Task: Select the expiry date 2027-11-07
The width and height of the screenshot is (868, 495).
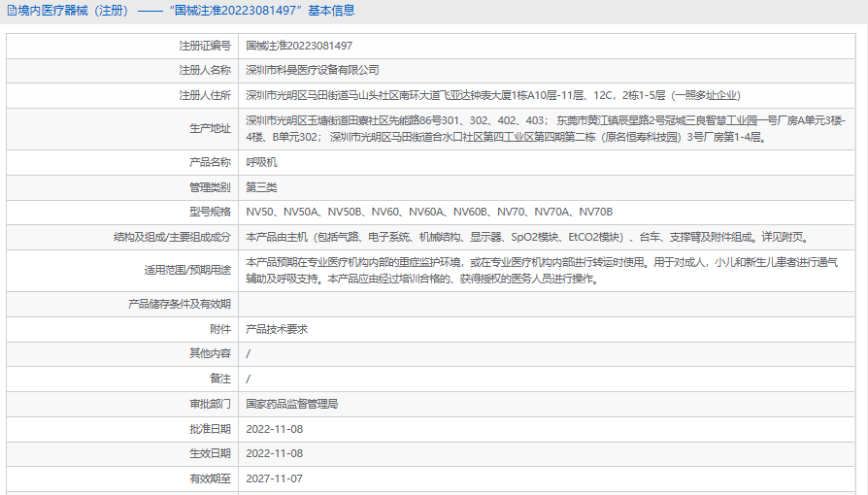Action: click(275, 478)
